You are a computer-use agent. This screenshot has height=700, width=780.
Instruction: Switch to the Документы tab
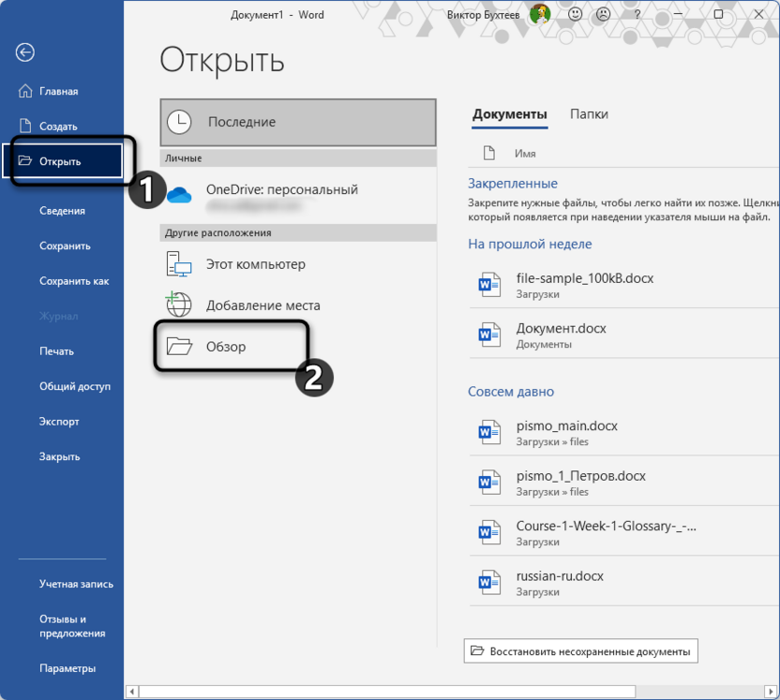click(x=509, y=114)
